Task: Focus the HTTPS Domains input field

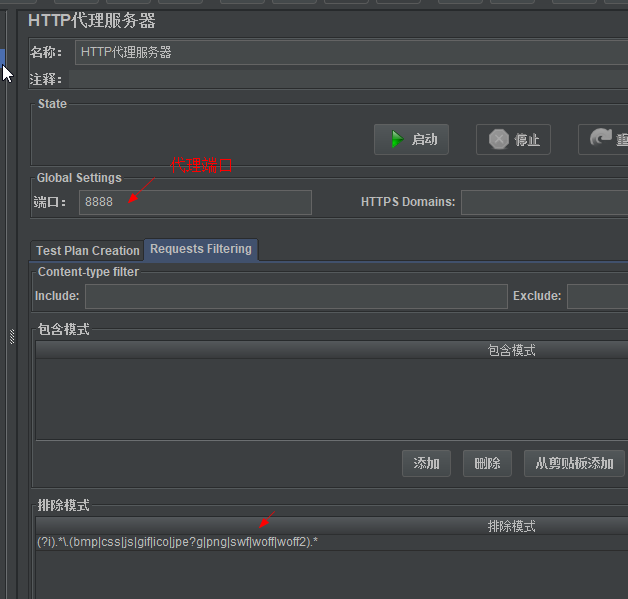Action: click(x=544, y=202)
